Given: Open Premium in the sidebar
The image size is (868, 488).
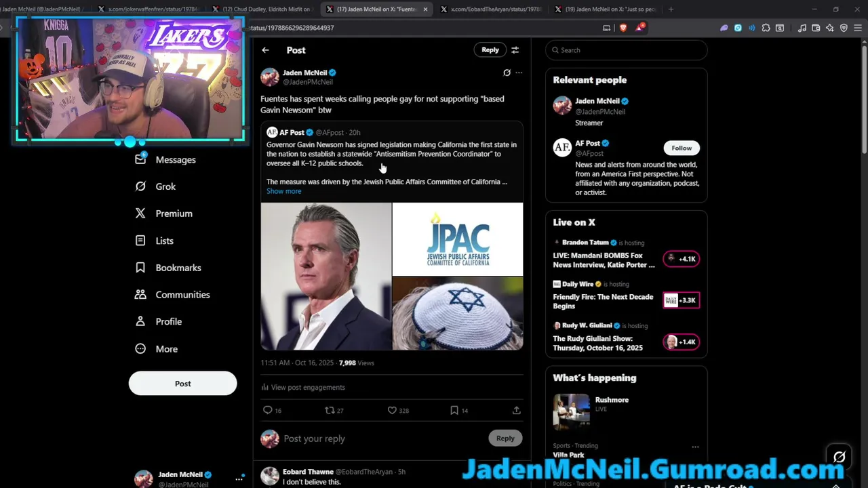Looking at the screenshot, I should coord(163,213).
